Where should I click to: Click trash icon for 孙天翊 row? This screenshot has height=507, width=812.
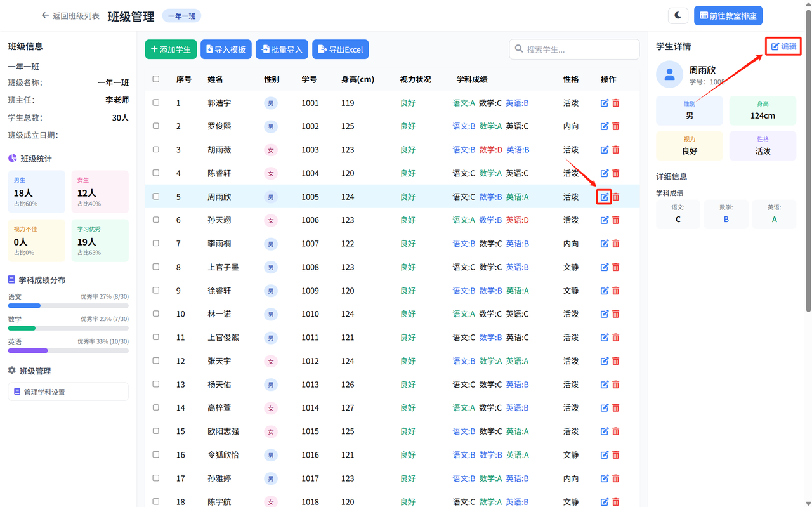pos(615,220)
